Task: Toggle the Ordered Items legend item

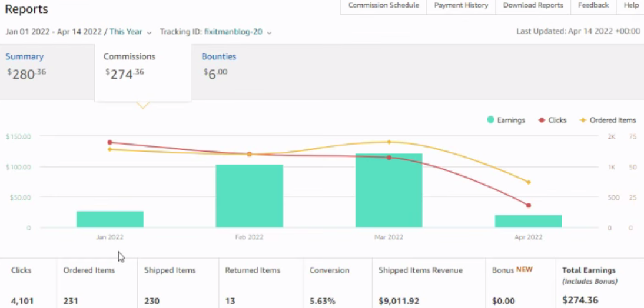Action: 608,120
